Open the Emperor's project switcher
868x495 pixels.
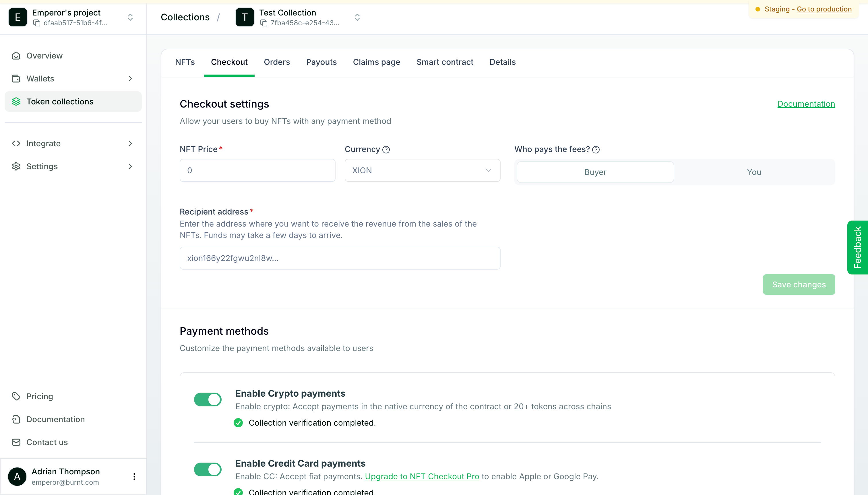pos(130,17)
